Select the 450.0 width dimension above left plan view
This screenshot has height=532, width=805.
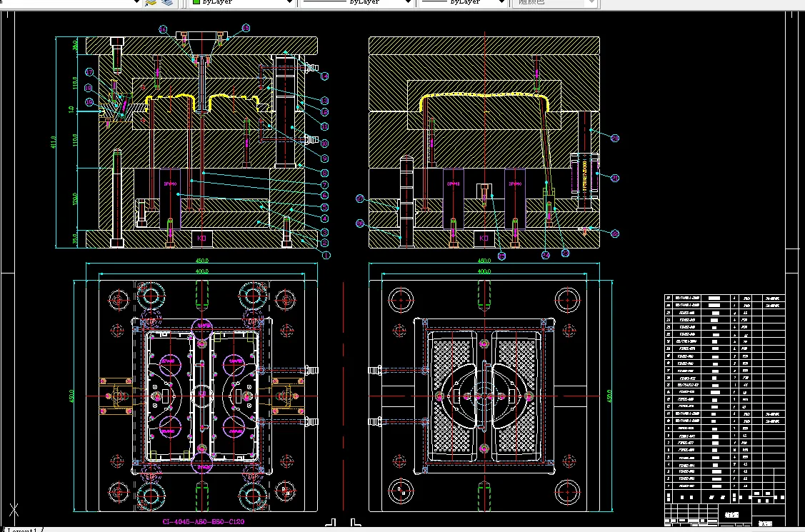click(201, 261)
